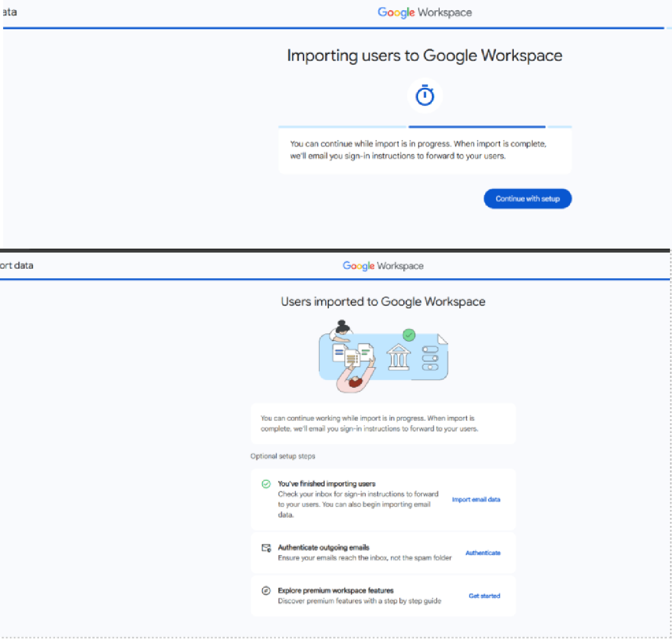Image resolution: width=672 pixels, height=640 pixels.
Task: Click the users imported illustration
Action: click(384, 356)
